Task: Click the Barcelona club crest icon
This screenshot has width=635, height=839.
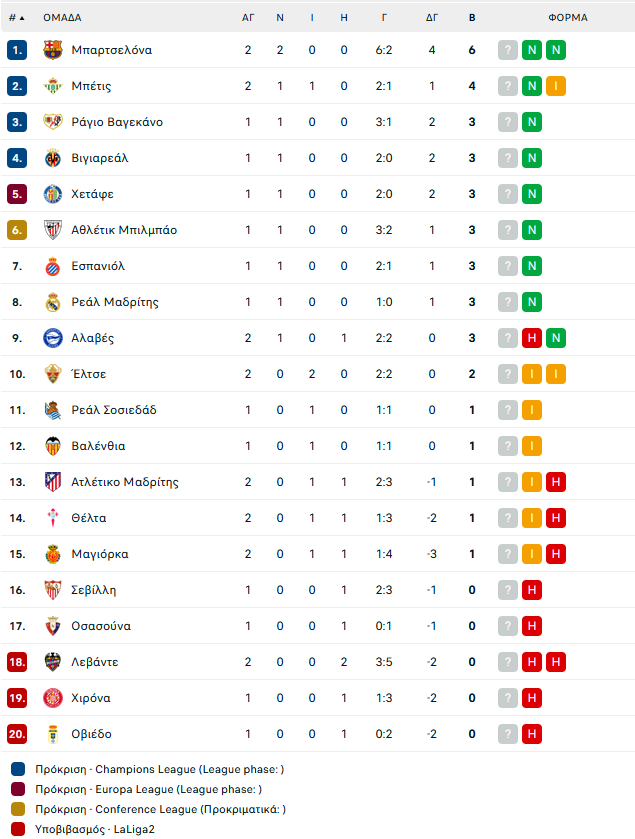Action: (52, 50)
